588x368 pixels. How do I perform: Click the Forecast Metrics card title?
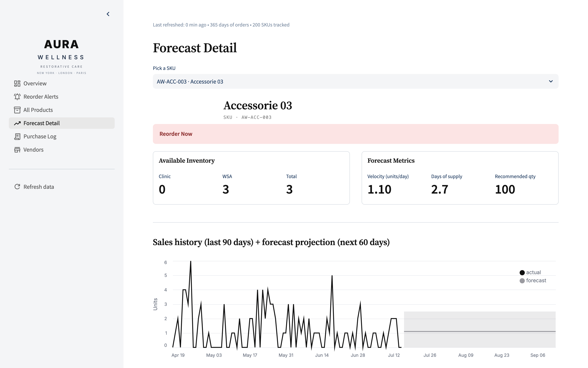pos(391,161)
